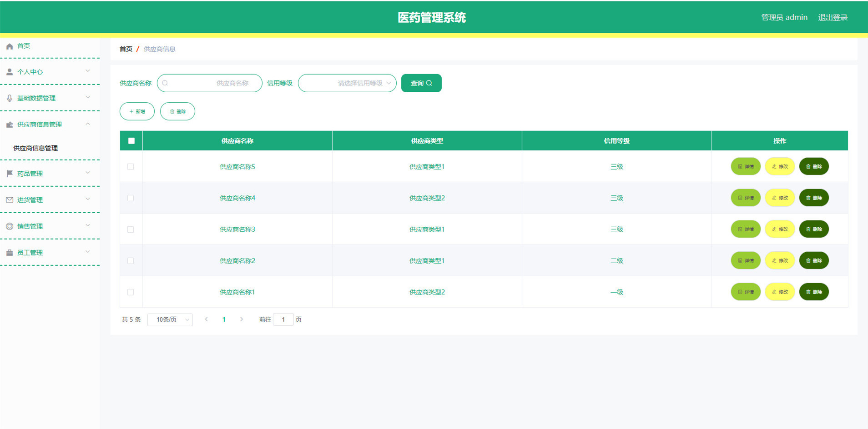This screenshot has width=868, height=429.
Task: Delete the 供应商名称4 row
Action: (814, 198)
